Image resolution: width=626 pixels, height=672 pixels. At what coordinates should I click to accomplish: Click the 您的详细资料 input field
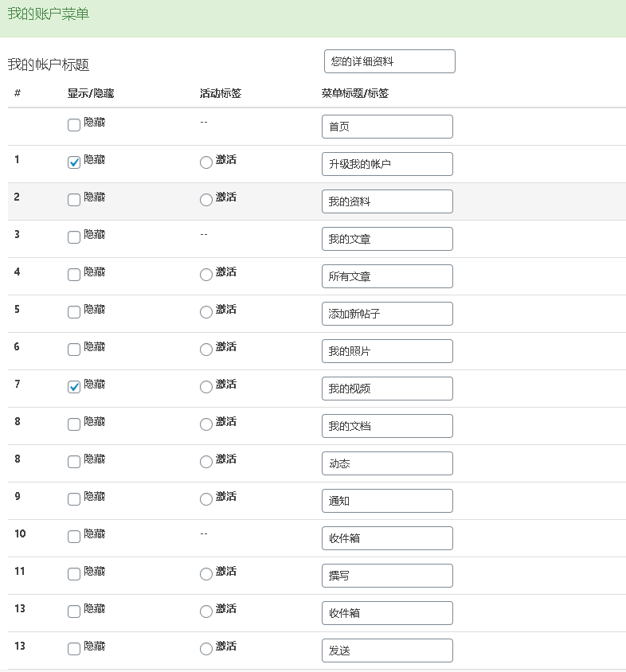pos(389,61)
